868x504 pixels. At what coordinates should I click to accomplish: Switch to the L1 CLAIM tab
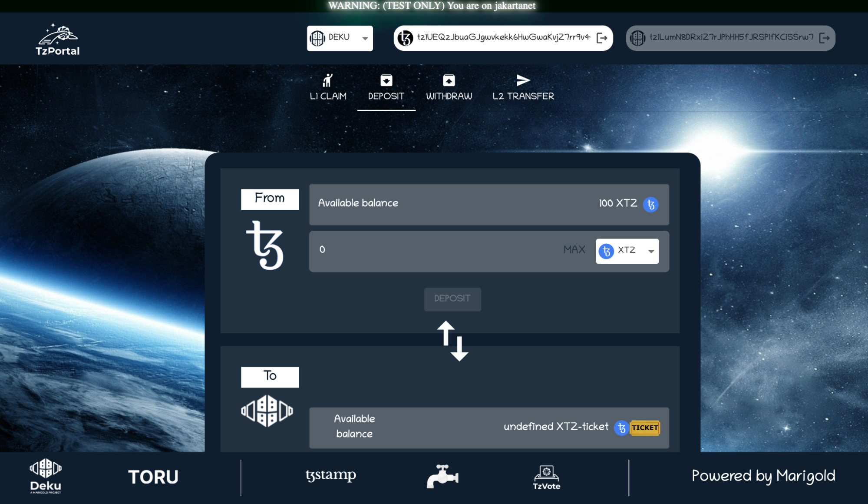tap(328, 87)
